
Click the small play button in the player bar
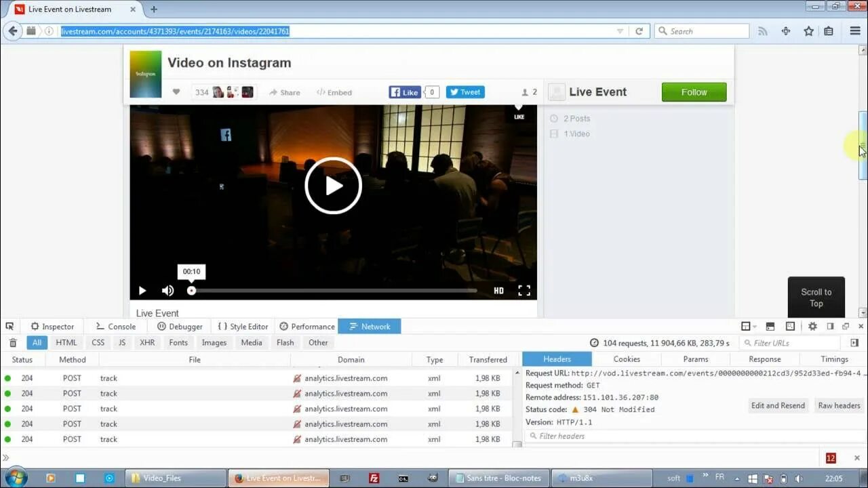click(142, 291)
